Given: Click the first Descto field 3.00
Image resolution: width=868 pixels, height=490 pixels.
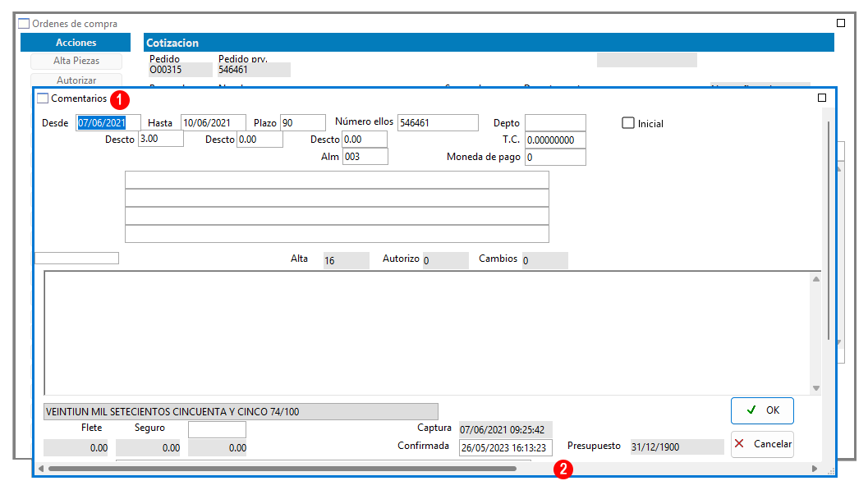Looking at the screenshot, I should click(160, 139).
